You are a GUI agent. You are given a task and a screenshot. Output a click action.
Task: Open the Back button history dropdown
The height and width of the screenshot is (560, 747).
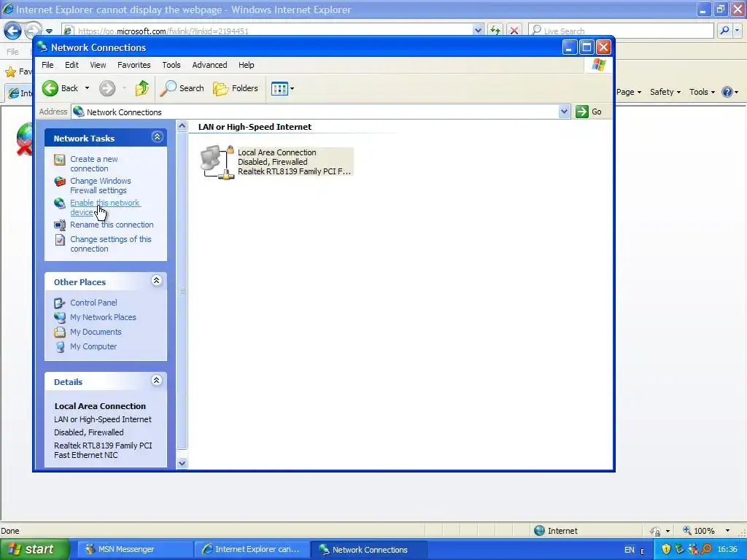point(87,88)
